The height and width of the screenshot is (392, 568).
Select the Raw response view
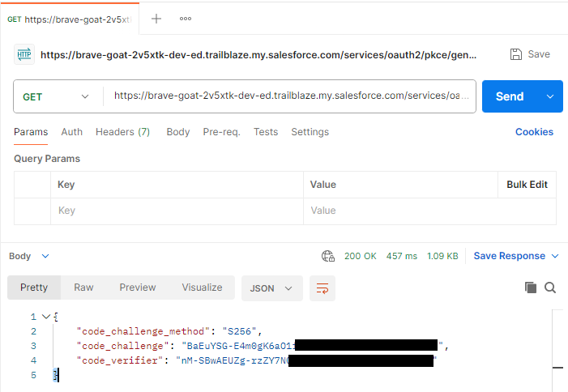[x=83, y=288]
